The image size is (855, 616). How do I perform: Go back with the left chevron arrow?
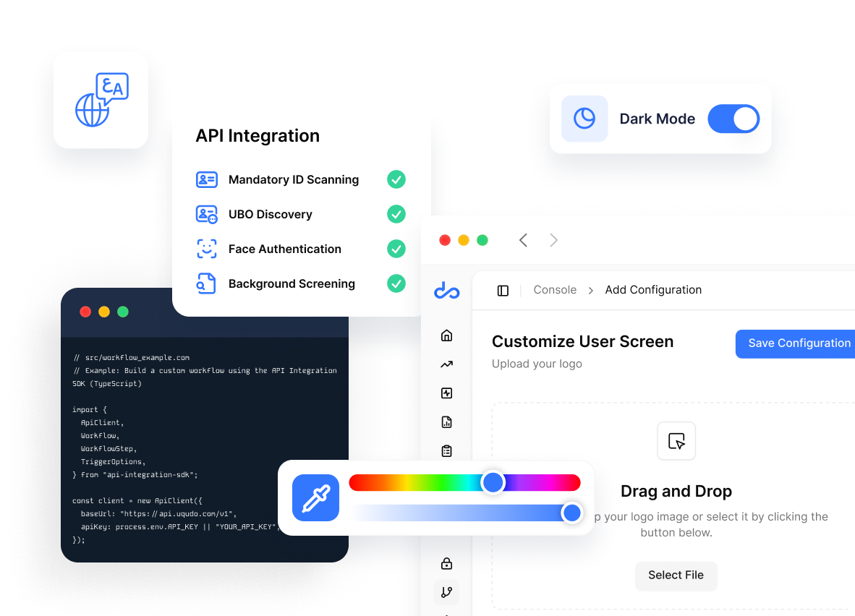tap(523, 240)
